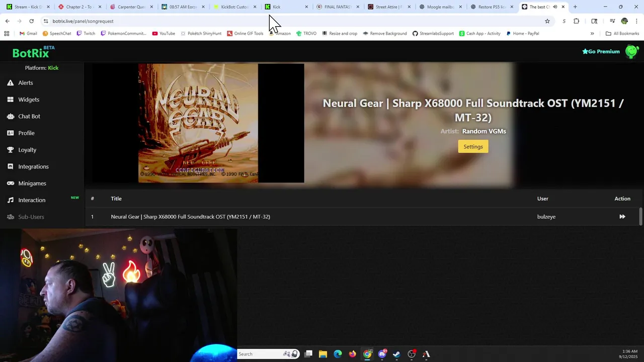Open the Twitch bookmark
644x362 pixels.
pos(86,34)
